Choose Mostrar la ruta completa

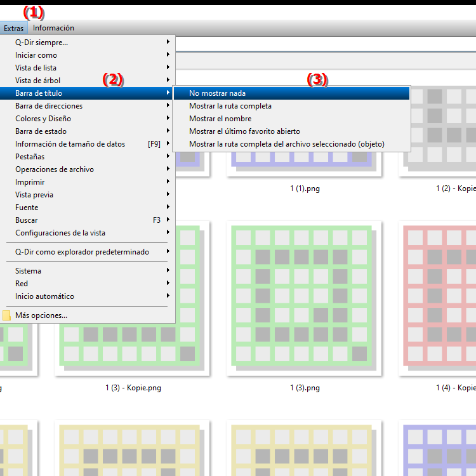click(x=291, y=106)
